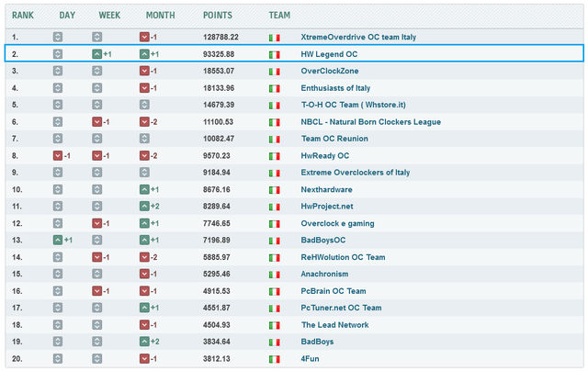Open NBCL - Natural Born Clockers League
Screen dimensions: 588x371
click(370, 122)
